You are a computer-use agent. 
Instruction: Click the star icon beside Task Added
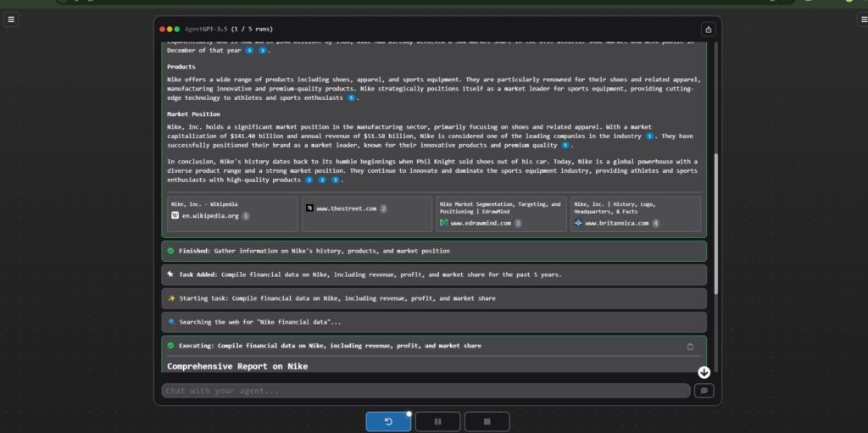pyautogui.click(x=170, y=275)
